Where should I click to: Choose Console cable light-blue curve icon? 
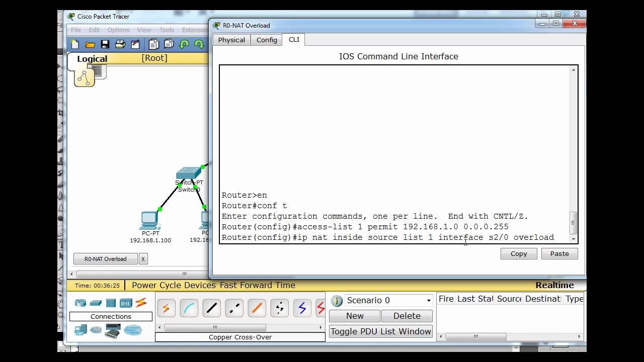(189, 308)
